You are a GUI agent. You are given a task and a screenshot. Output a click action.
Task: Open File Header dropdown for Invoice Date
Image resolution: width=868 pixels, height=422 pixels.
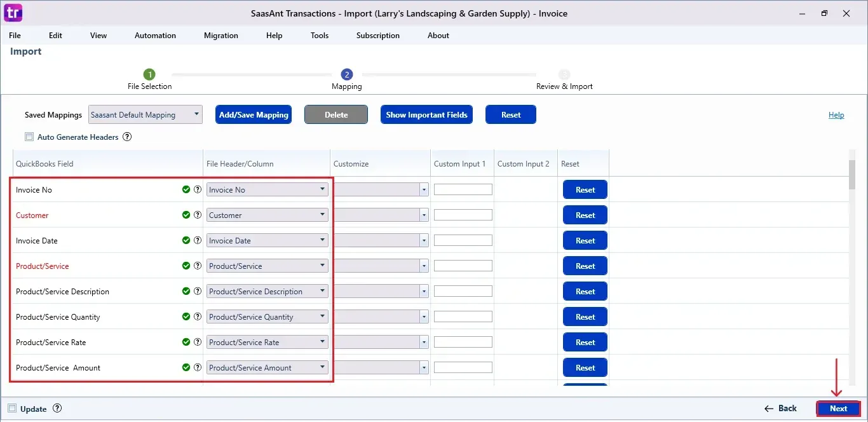pyautogui.click(x=267, y=240)
